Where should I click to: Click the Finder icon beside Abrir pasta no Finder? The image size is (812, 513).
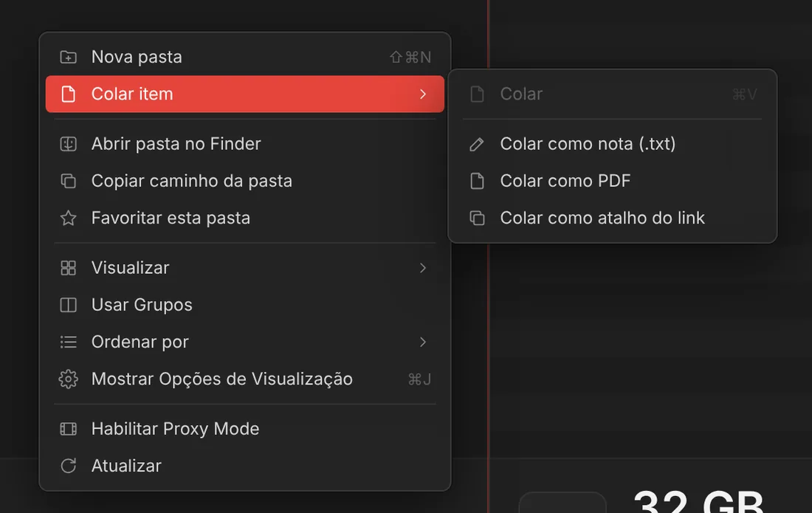click(69, 144)
